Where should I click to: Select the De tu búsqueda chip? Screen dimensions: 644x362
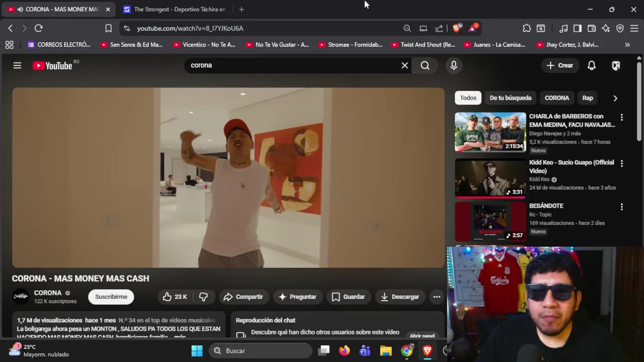[x=510, y=98]
